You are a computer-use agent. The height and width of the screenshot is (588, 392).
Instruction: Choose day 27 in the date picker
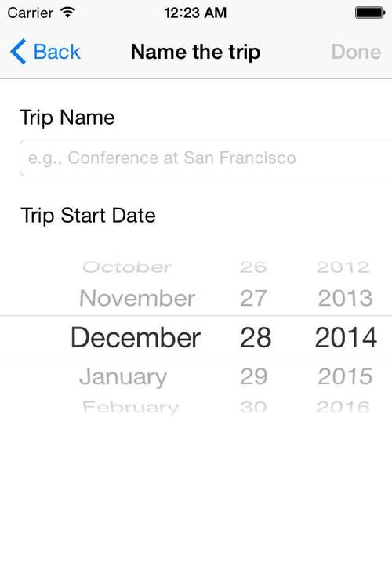pos(253,299)
